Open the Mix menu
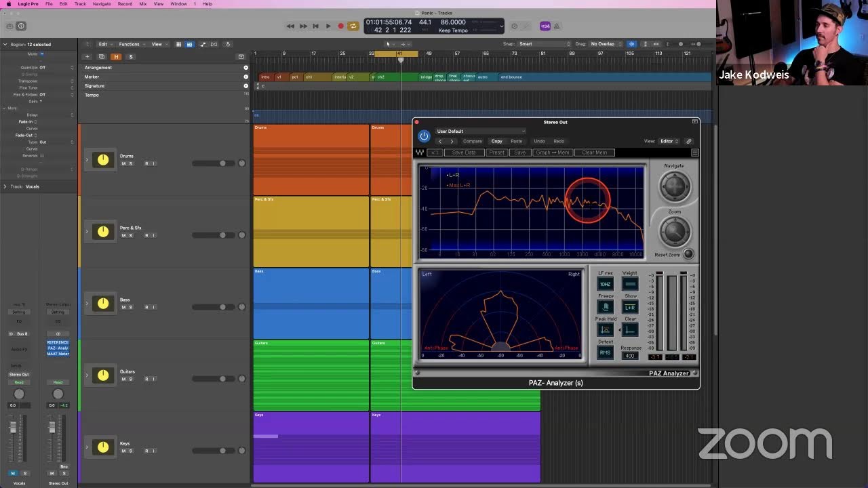 [x=142, y=4]
